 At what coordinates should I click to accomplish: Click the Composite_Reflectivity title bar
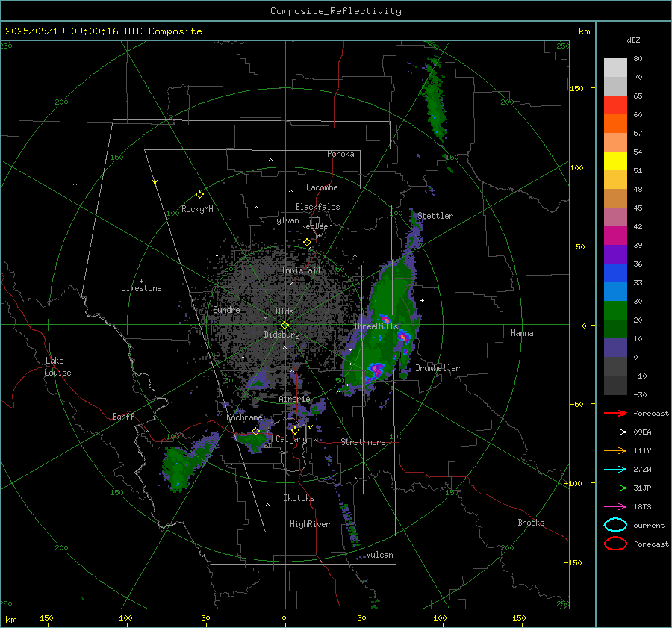tap(335, 10)
